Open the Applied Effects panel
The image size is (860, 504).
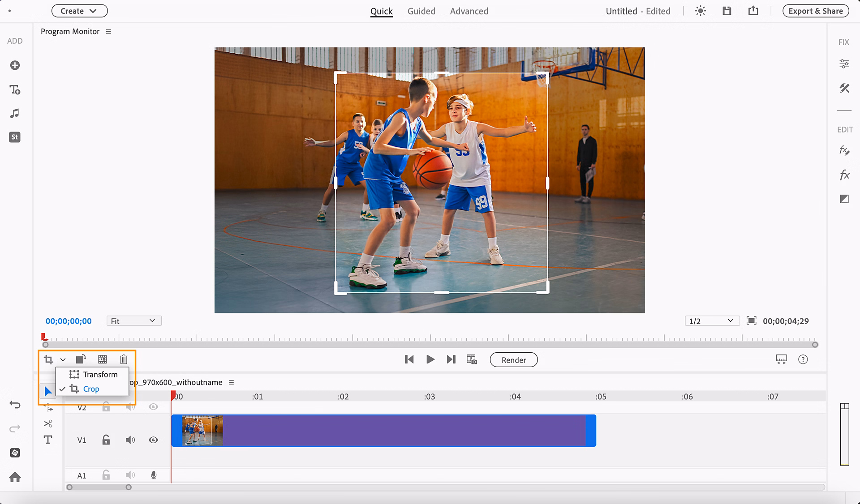click(844, 151)
